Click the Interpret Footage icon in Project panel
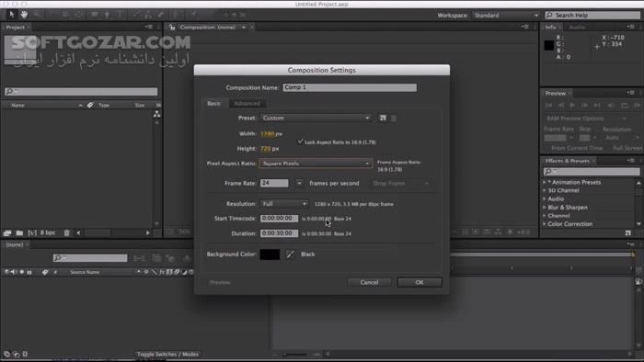644x362 pixels. tap(7, 232)
